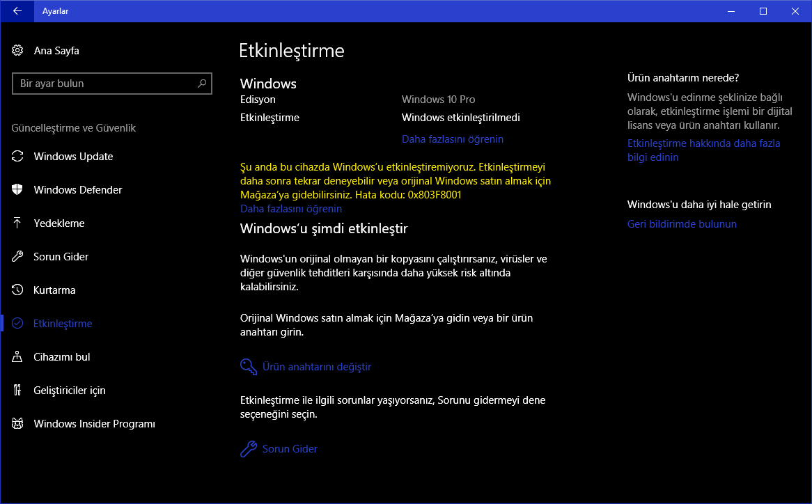This screenshot has width=812, height=504.
Task: Open Ana Sayfa gear icon
Action: click(17, 50)
